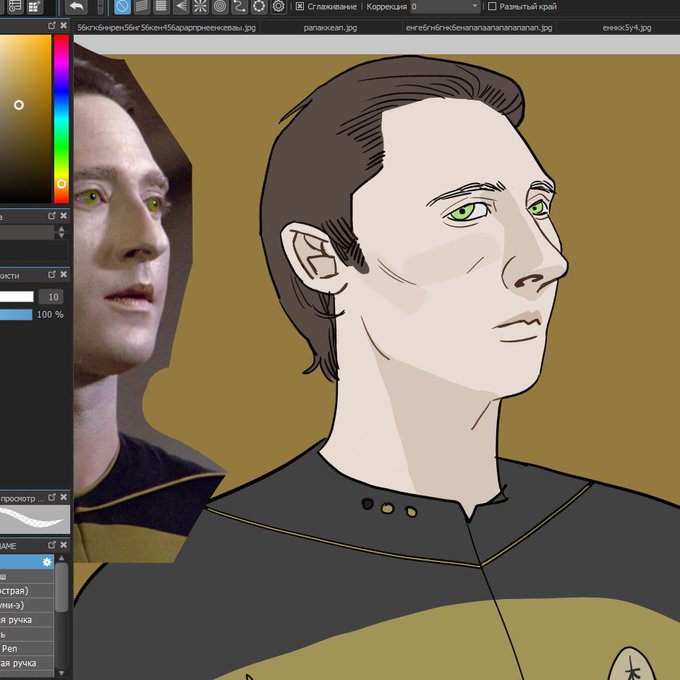Toggle the Сглаживание (anti-aliasing) checkbox
This screenshot has height=680, width=680.
[x=300, y=7]
